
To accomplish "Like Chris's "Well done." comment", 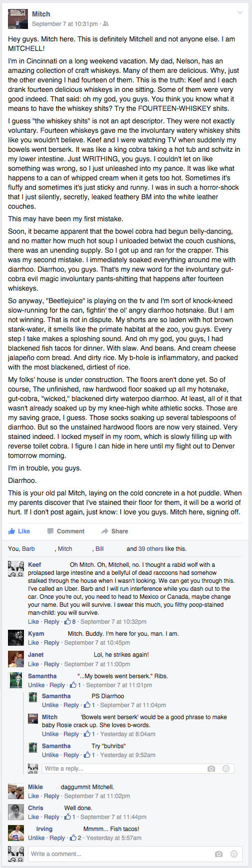I will [33, 817].
